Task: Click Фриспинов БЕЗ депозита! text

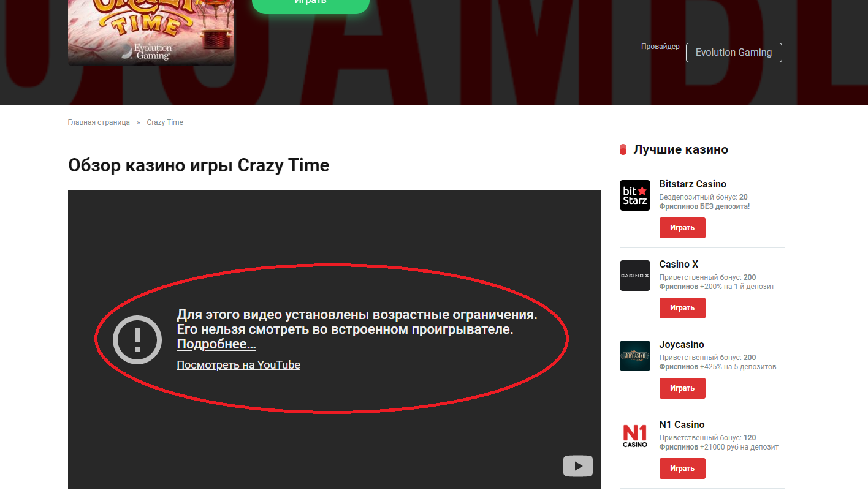Action: (x=704, y=206)
